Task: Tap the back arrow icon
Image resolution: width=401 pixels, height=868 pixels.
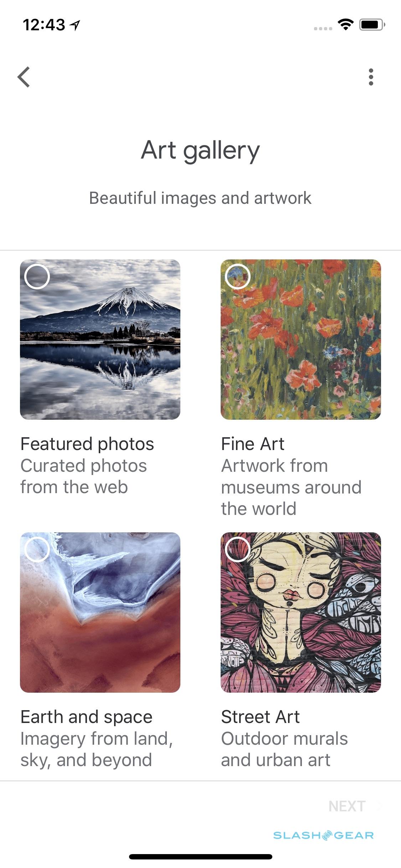Action: point(24,77)
